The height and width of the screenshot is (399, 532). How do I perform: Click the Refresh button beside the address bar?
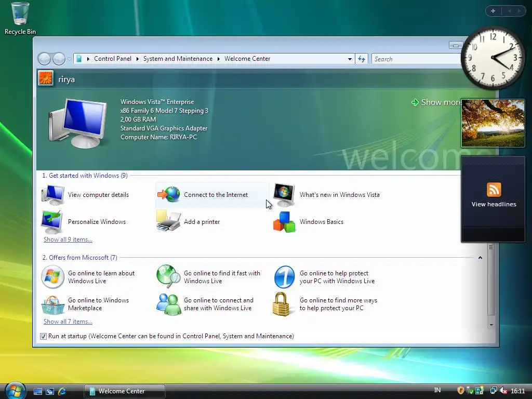point(362,59)
